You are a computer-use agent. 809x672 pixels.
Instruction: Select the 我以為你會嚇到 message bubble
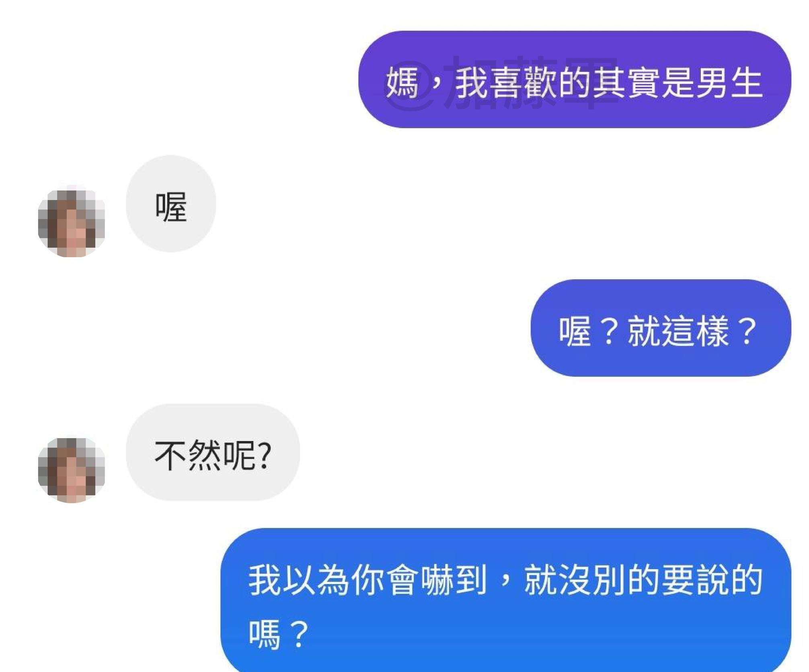pyautogui.click(x=506, y=600)
